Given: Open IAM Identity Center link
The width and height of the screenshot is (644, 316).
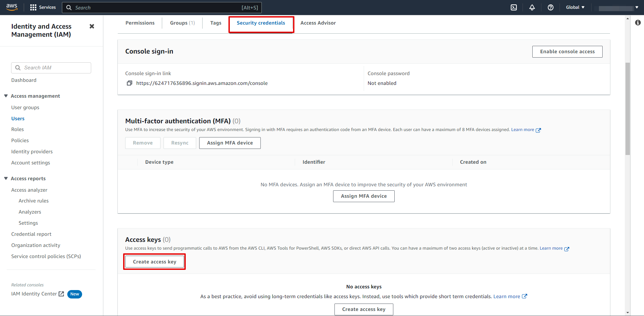Looking at the screenshot, I should [x=34, y=294].
